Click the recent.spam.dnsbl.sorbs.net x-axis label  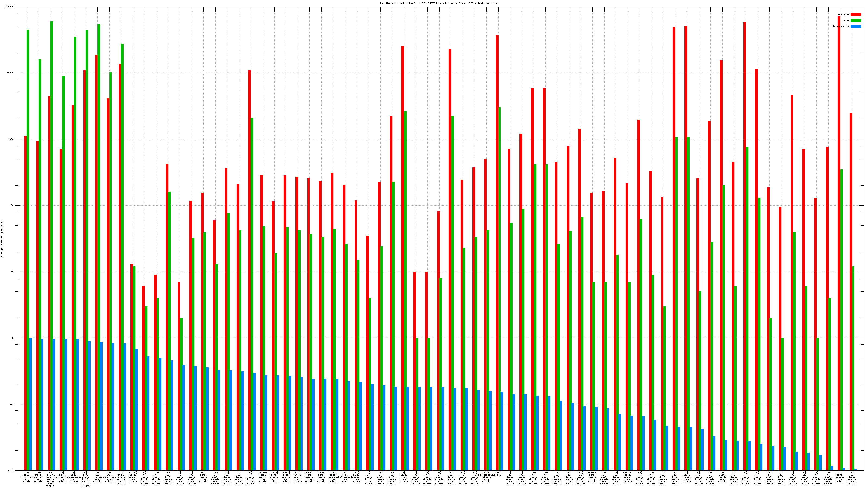click(50, 479)
